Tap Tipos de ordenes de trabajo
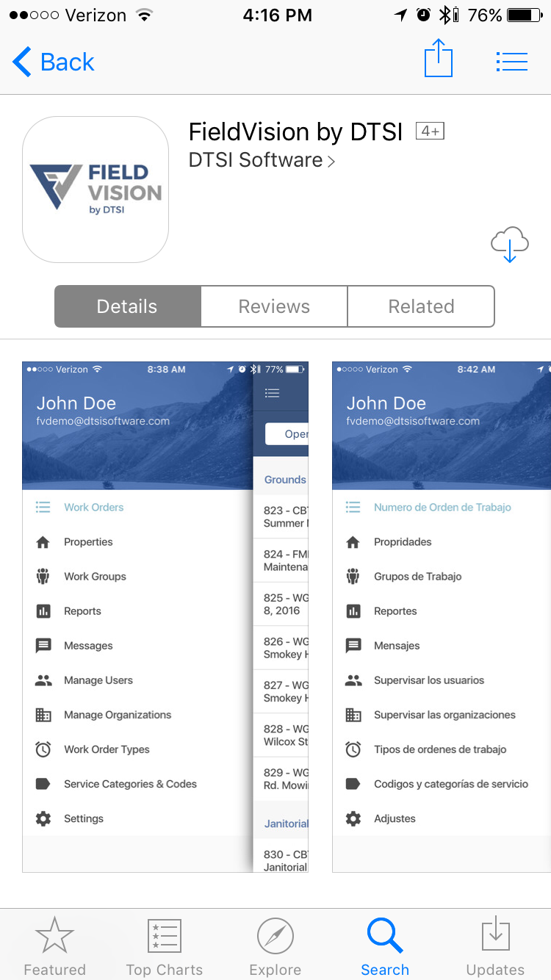 [x=440, y=749]
